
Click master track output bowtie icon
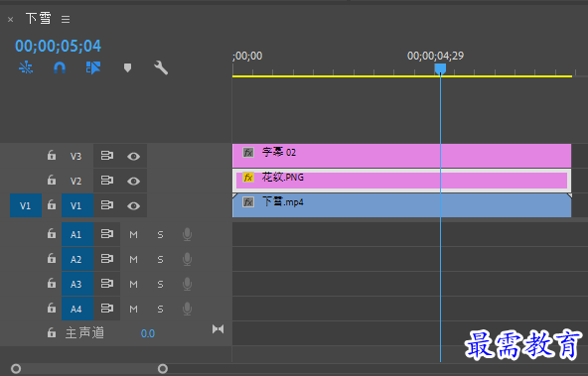[218, 329]
